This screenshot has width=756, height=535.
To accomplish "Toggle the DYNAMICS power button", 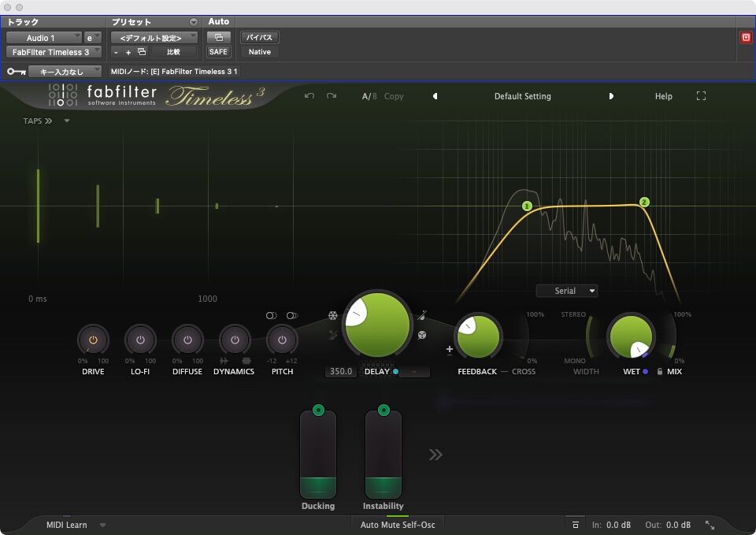I will 235,340.
